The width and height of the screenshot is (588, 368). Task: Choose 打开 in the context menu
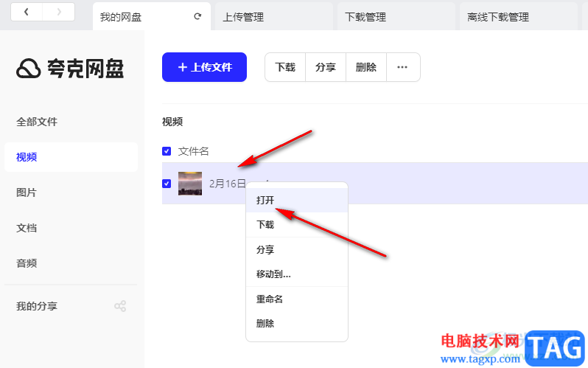click(x=297, y=200)
